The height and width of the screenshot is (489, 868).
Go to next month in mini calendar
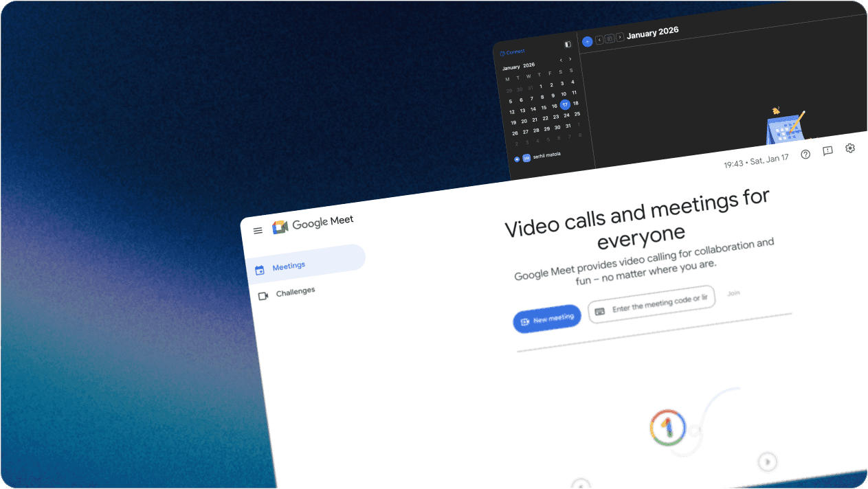point(570,59)
